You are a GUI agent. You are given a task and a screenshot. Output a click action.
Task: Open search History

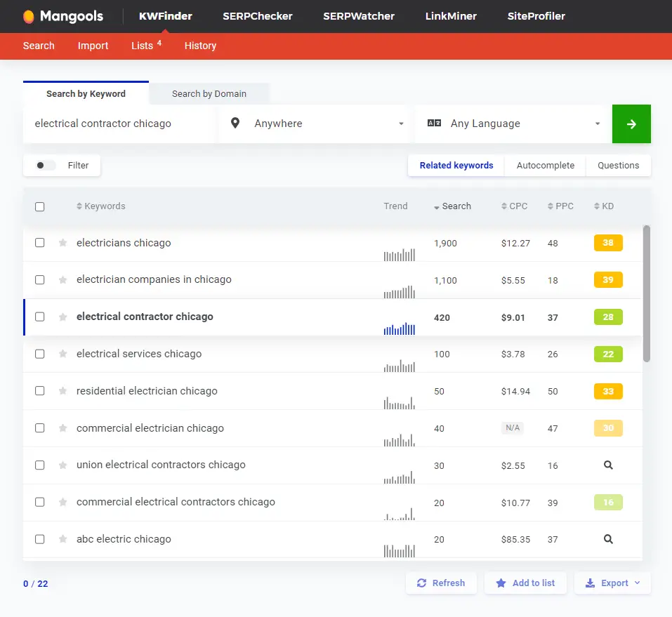point(200,46)
